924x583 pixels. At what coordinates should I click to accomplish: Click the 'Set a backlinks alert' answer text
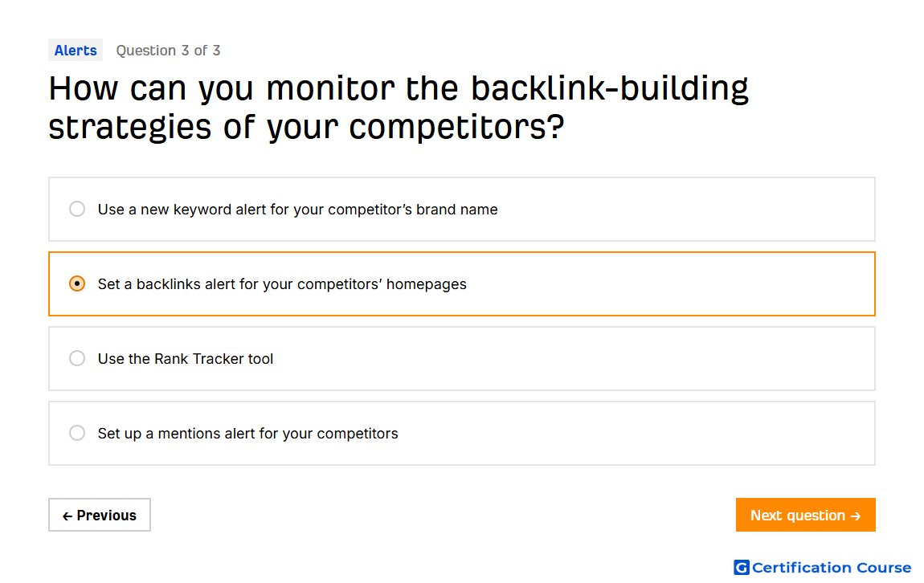(x=282, y=284)
